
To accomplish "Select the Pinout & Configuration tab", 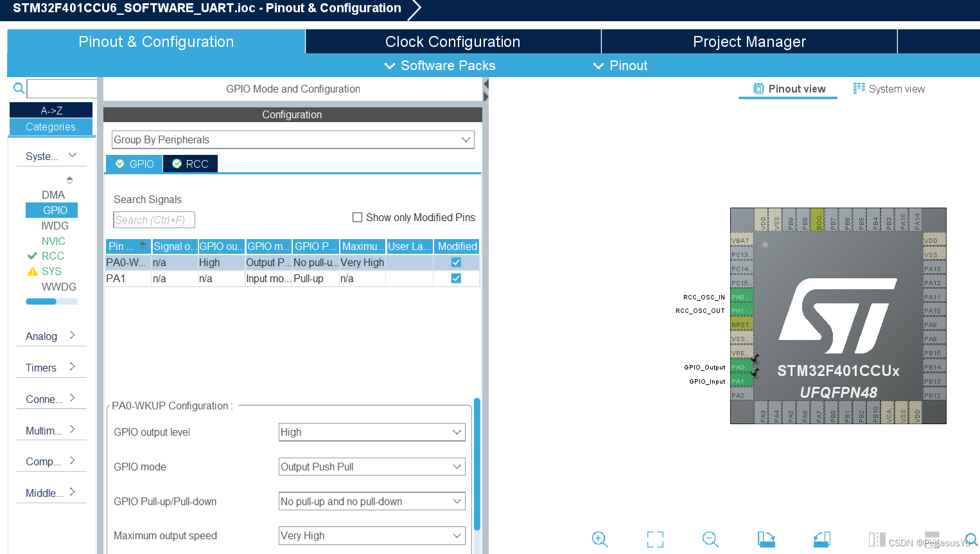I will (156, 42).
